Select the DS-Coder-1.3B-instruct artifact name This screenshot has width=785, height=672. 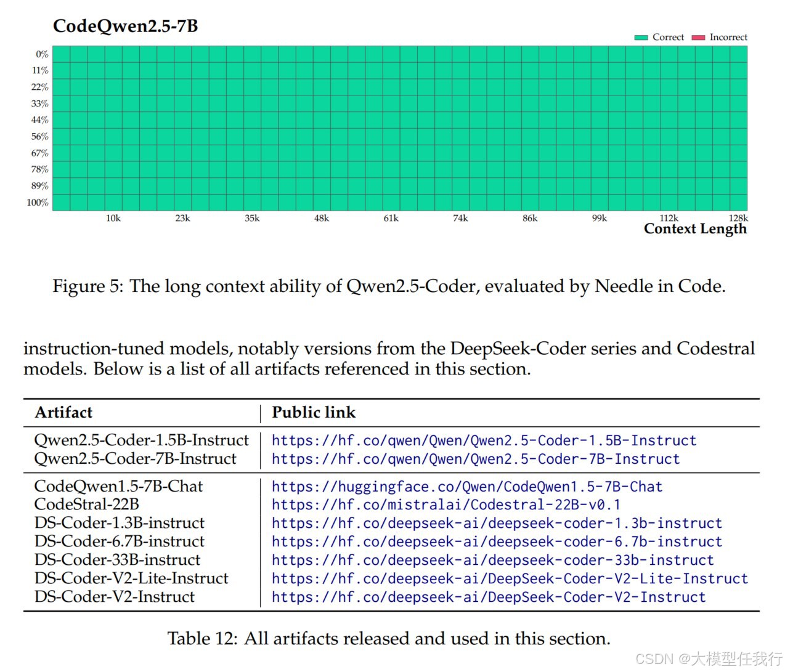[x=120, y=523]
